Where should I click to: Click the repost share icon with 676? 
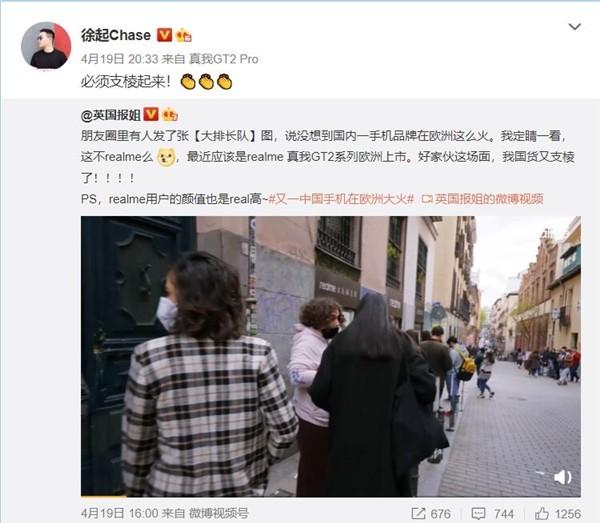[418, 513]
